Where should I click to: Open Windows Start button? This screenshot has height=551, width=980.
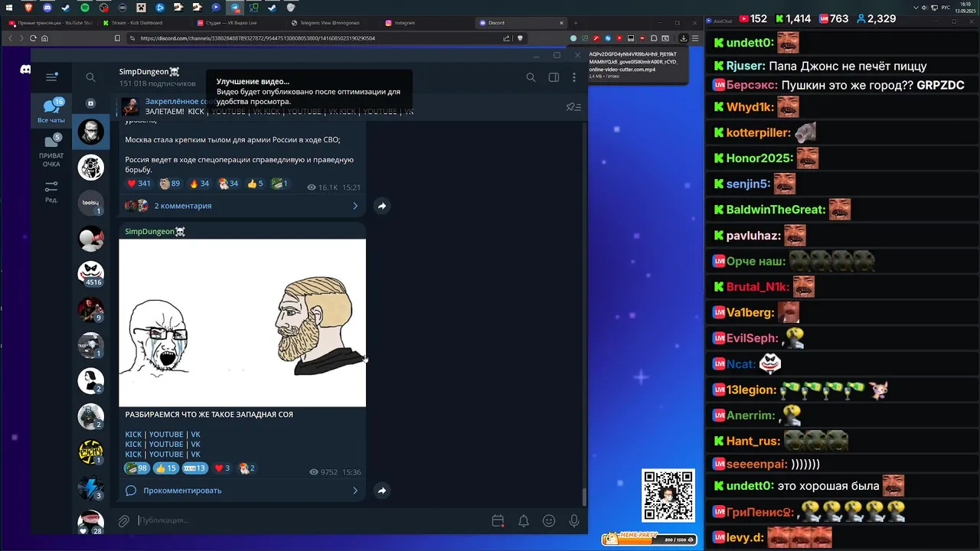tap(9, 8)
